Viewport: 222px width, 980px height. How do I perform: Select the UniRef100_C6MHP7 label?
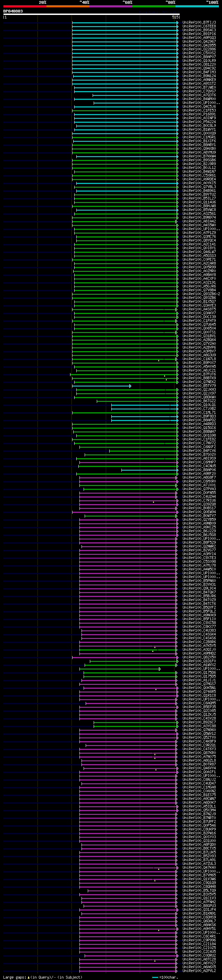199,462
